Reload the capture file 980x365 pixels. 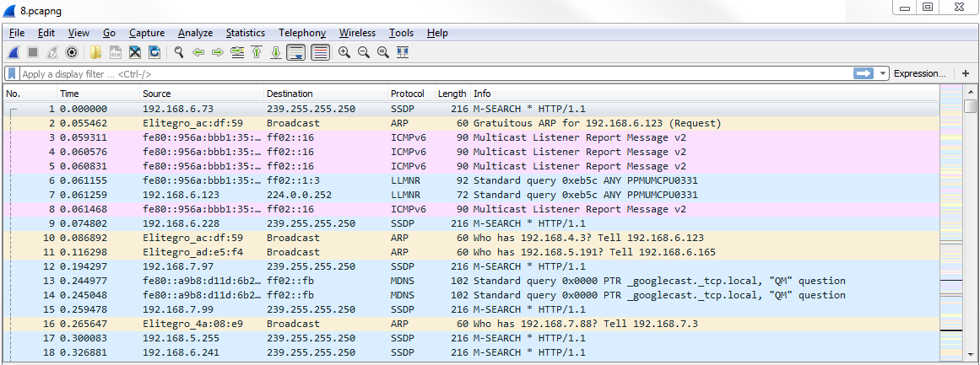(154, 52)
